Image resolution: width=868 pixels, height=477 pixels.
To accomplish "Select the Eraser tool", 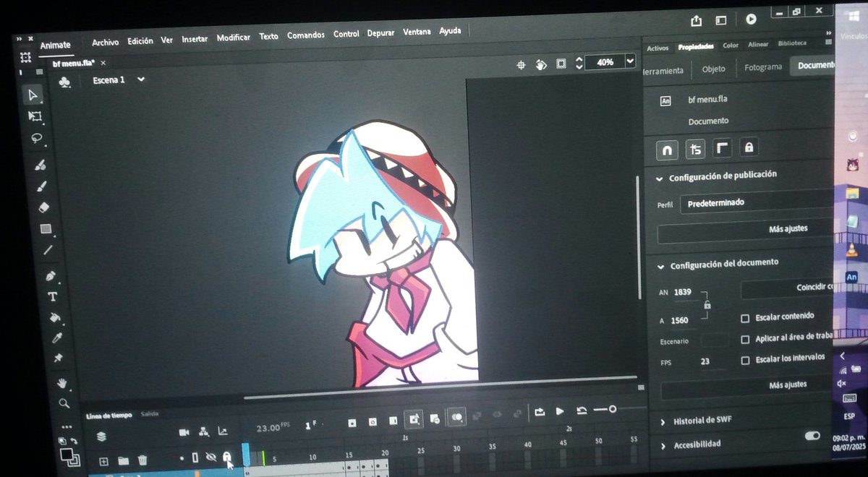I will [43, 207].
